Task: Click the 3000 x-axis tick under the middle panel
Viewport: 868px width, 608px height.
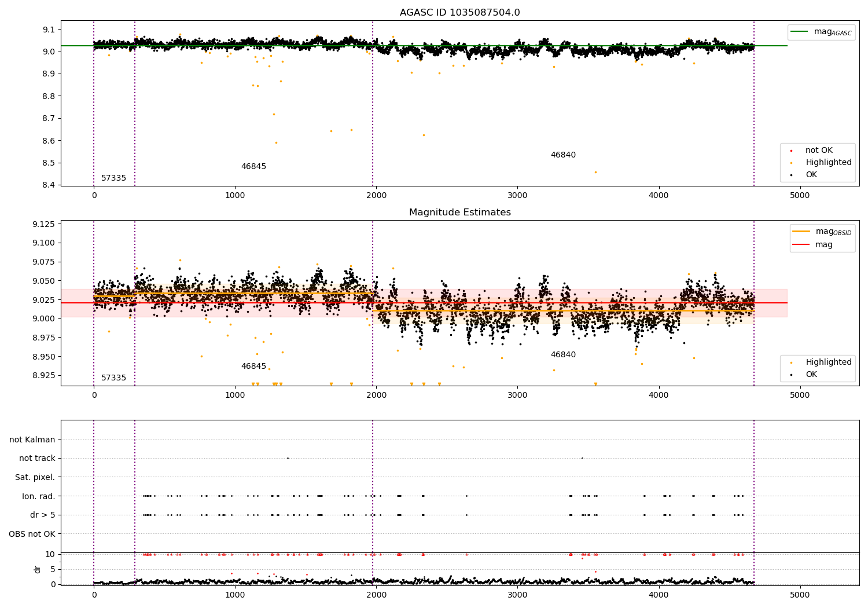Action: pyautogui.click(x=517, y=395)
